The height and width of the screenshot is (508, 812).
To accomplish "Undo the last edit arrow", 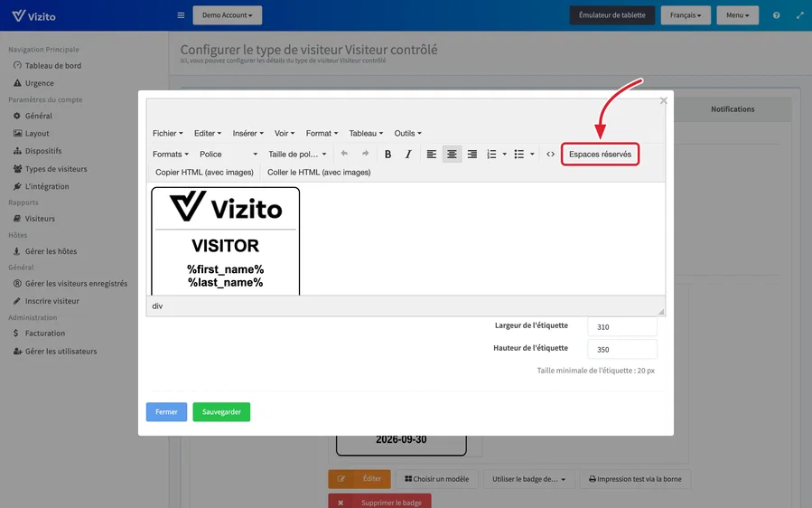I will [344, 154].
